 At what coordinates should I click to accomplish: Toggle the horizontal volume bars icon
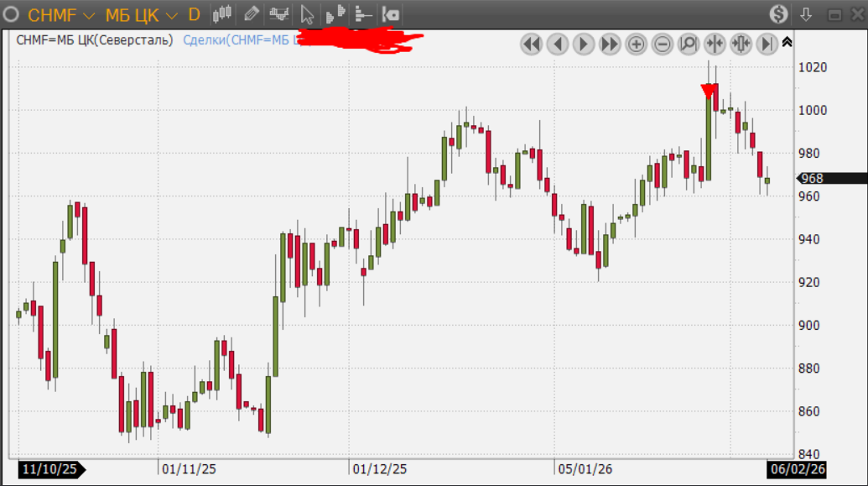(x=363, y=14)
